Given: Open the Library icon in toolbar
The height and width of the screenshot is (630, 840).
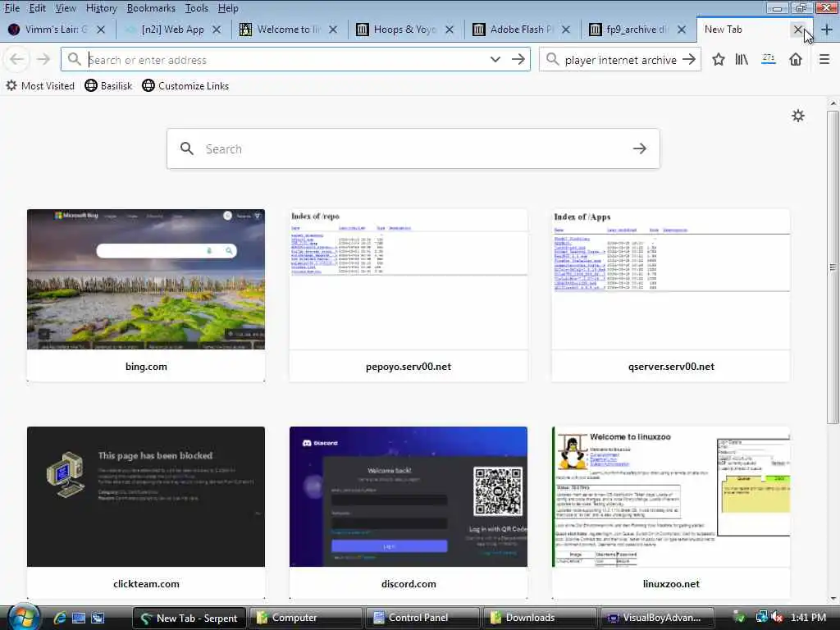Looking at the screenshot, I should [742, 59].
